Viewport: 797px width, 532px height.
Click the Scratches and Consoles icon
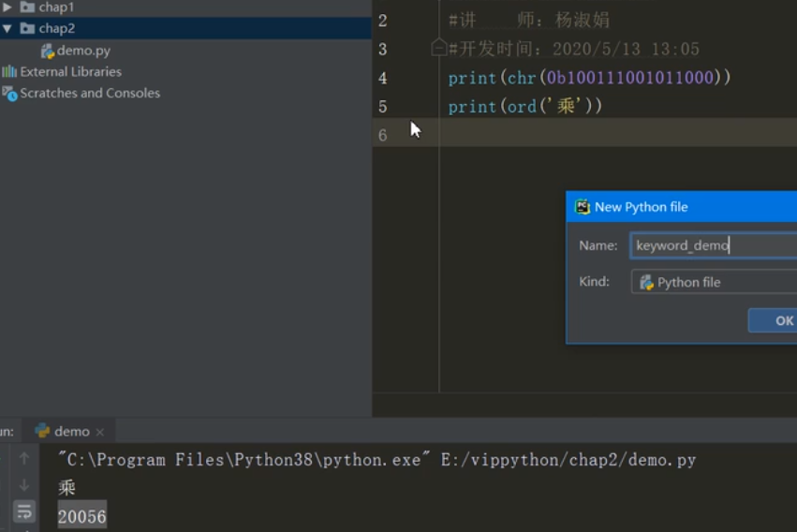(x=9, y=94)
